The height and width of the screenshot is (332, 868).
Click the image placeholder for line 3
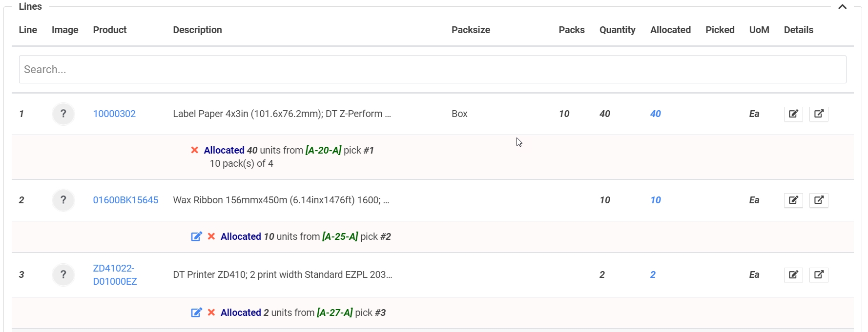(x=63, y=275)
